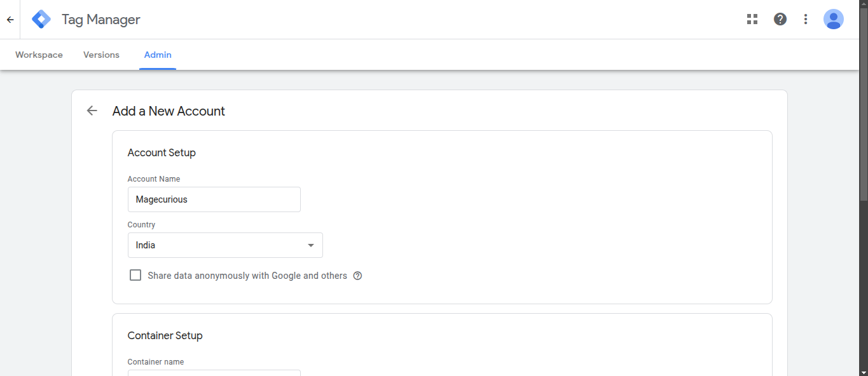Enable Share data anonymously with Google and others

135,274
